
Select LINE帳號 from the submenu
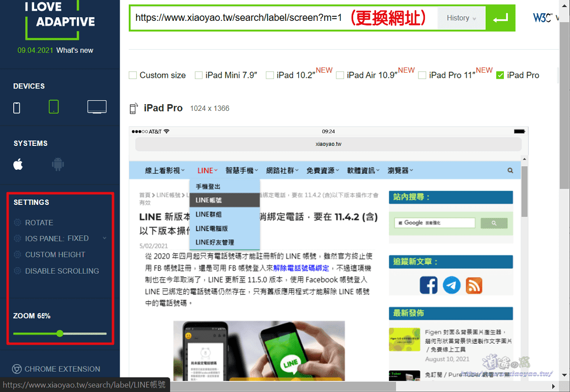pos(224,200)
